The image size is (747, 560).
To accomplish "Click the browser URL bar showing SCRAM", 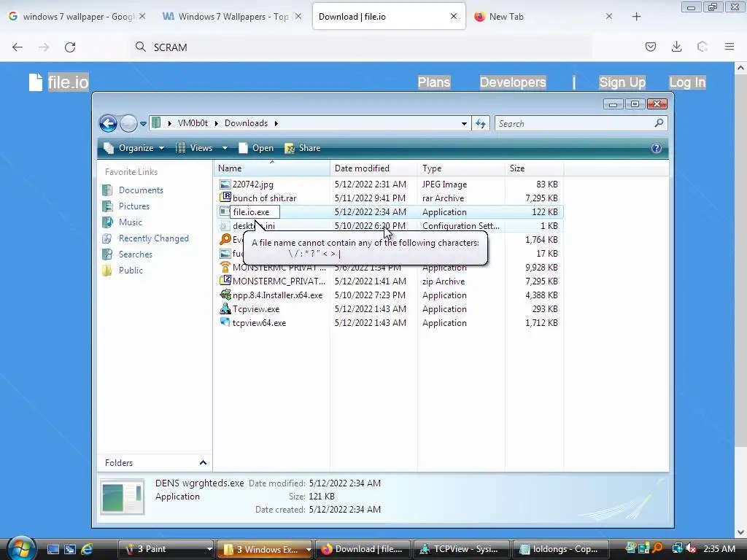I will (362, 47).
